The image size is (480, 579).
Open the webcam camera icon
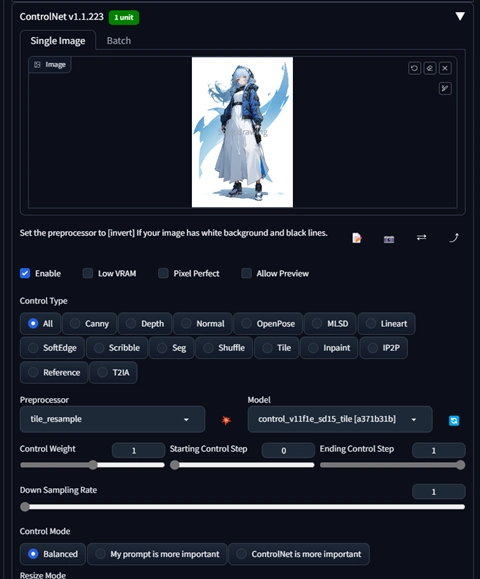(x=389, y=239)
